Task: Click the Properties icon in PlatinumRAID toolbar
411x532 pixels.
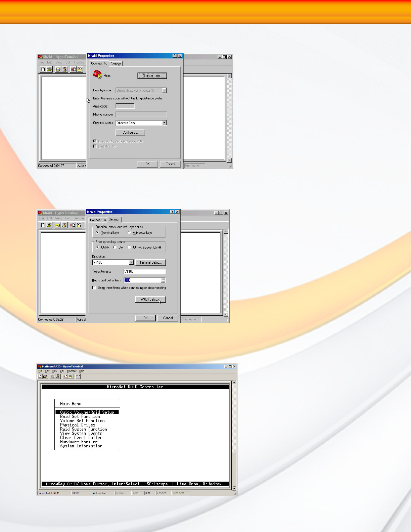Action: click(78, 376)
